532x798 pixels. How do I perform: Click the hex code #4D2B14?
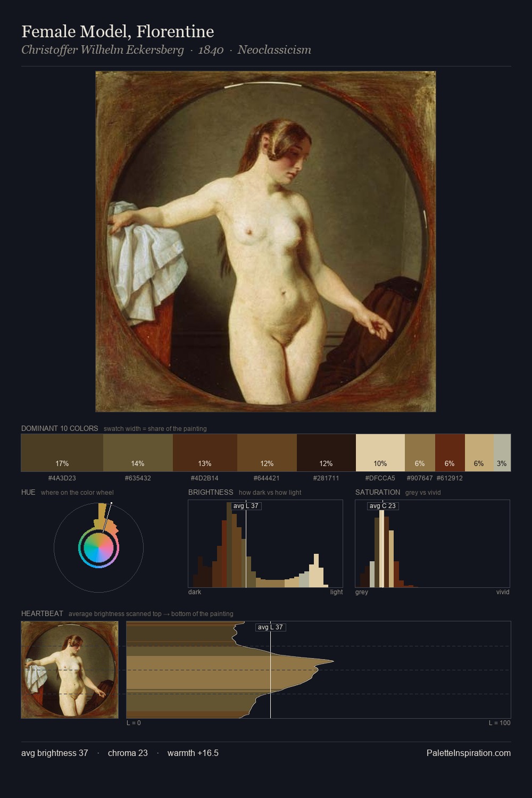point(205,478)
